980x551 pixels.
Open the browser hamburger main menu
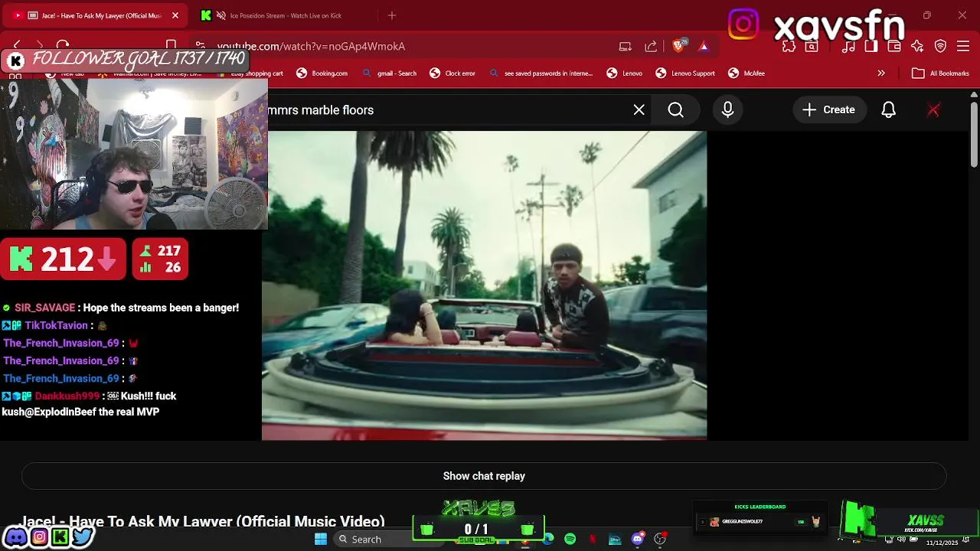[x=963, y=46]
